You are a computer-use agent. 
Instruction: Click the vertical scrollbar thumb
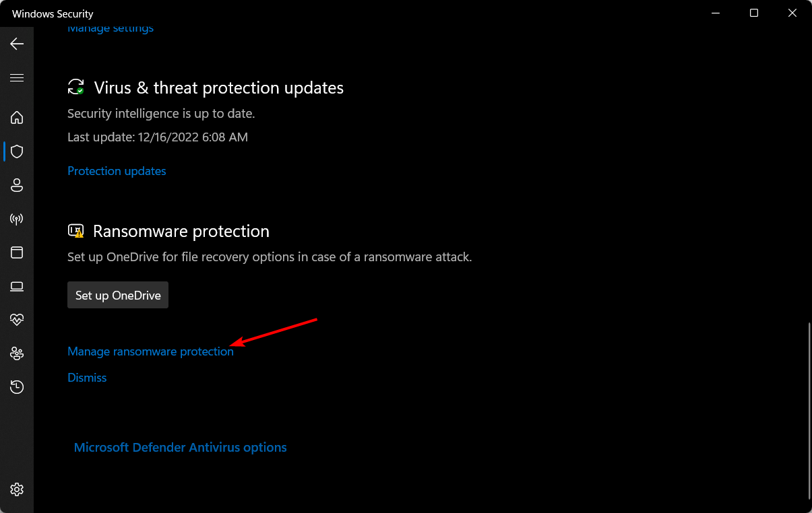(809, 411)
